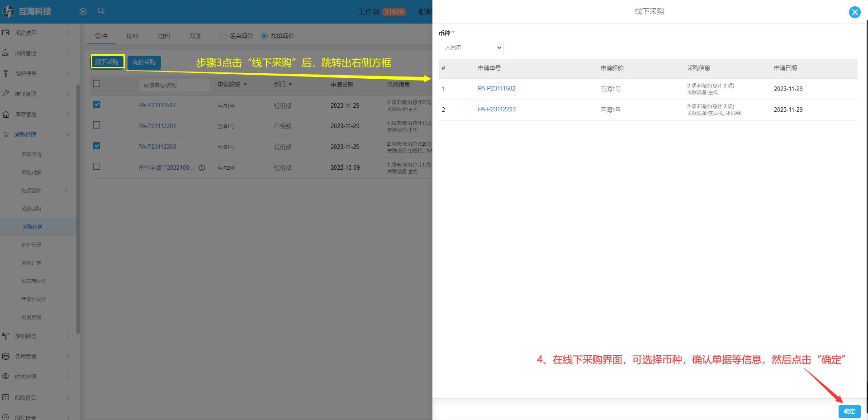Click the sidebar vertical scrollbar
The width and height of the screenshot is (868, 420).
78,208
